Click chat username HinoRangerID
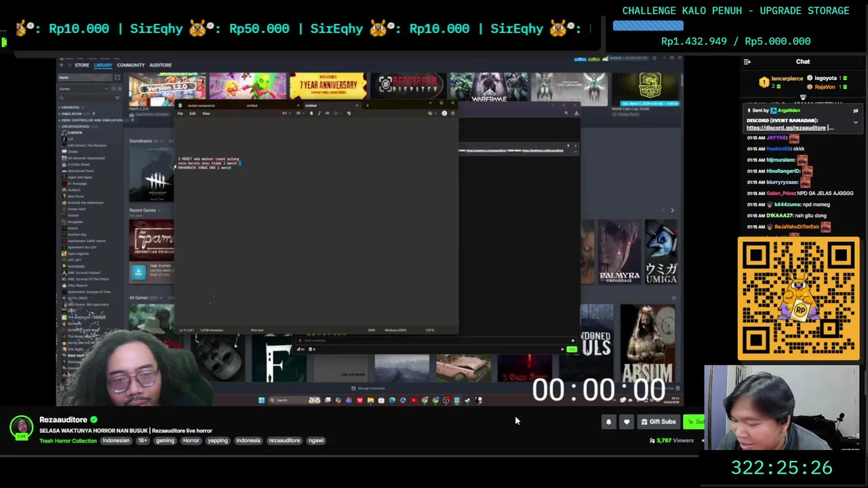The image size is (868, 488). point(783,171)
